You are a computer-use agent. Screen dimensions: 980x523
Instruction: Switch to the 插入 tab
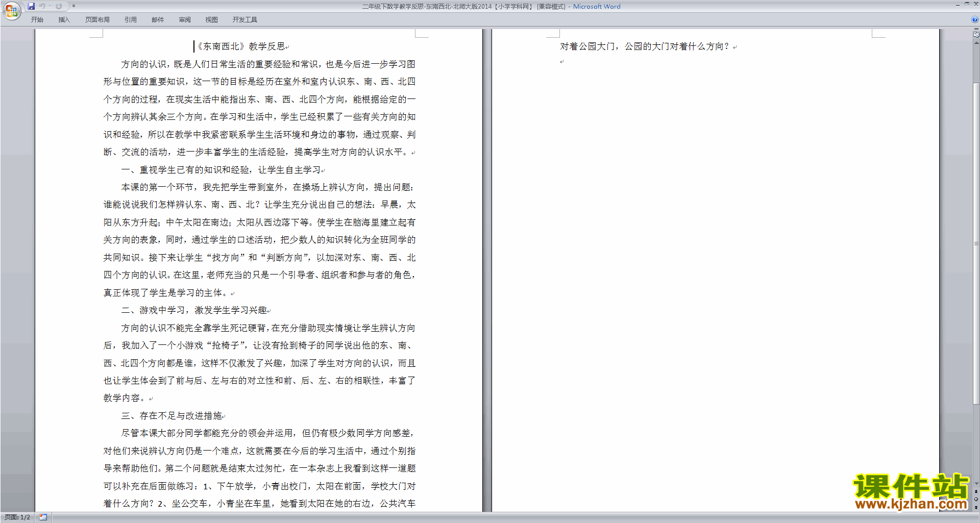tap(64, 20)
